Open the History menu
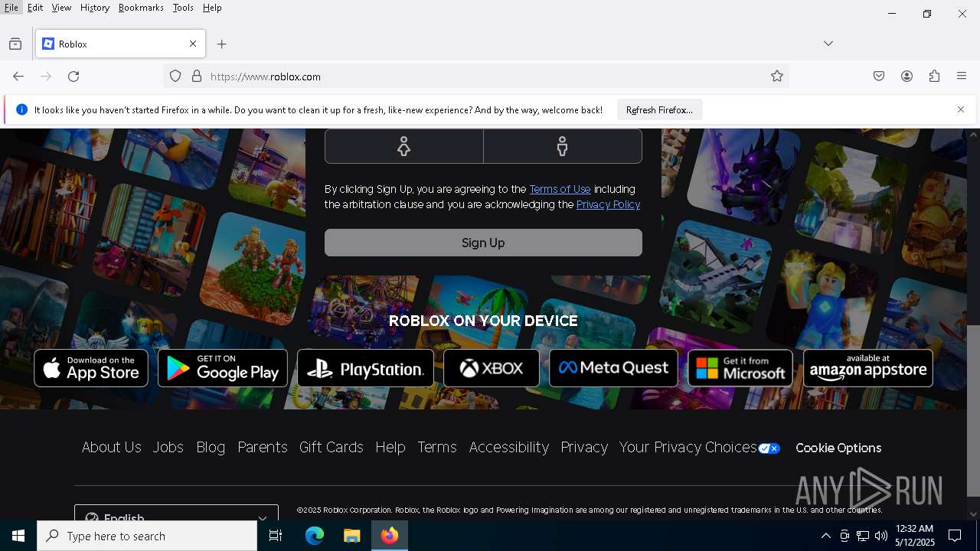 pyautogui.click(x=95, y=8)
